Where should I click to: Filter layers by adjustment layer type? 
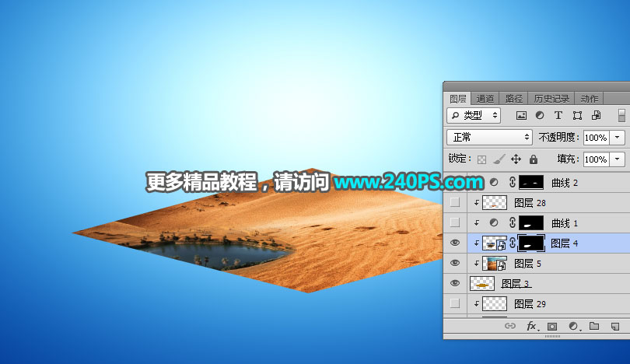coord(539,115)
